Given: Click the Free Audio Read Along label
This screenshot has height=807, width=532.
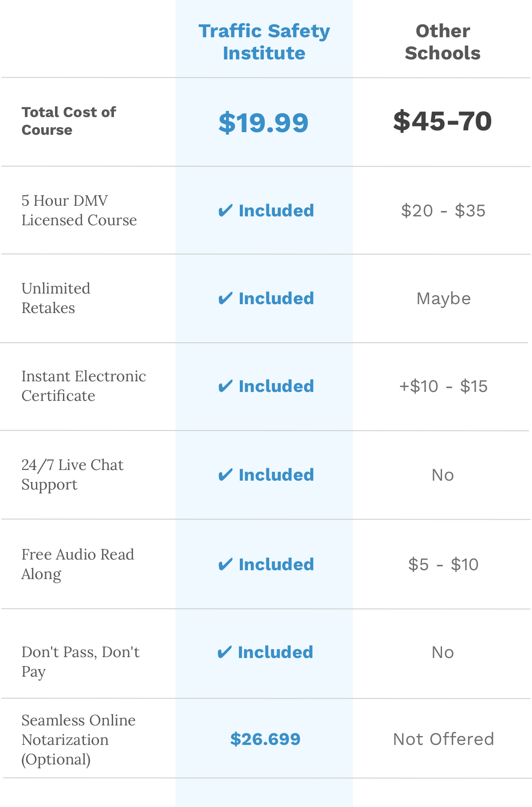Looking at the screenshot, I should tap(78, 564).
